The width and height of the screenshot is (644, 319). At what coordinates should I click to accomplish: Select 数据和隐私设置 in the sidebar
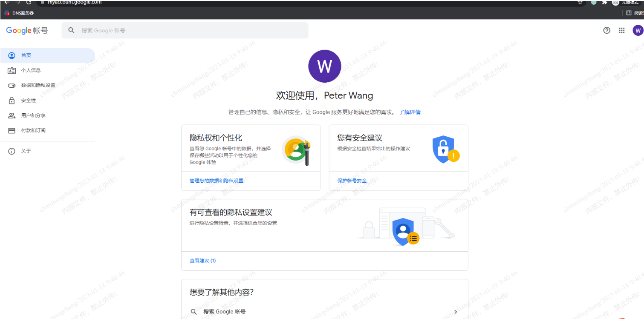coord(47,86)
